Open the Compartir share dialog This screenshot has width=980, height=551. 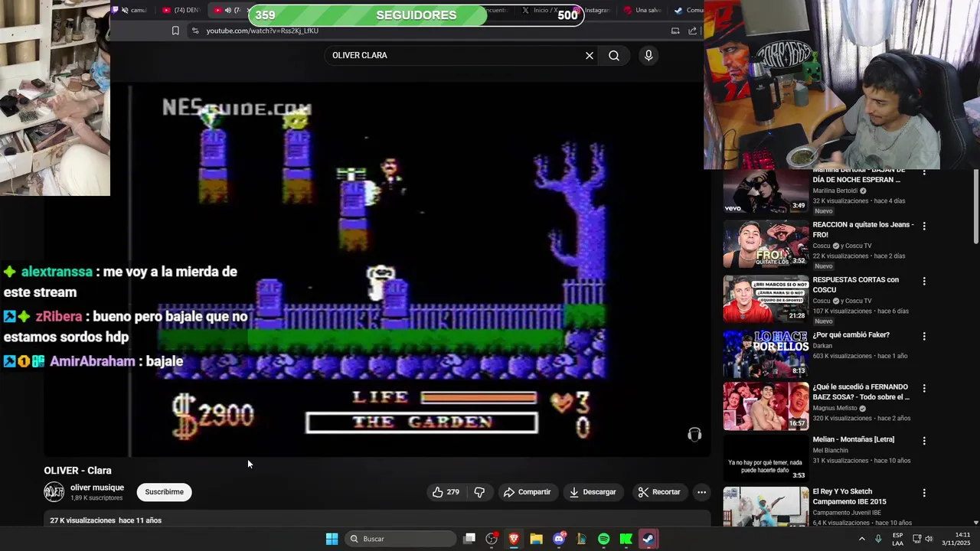[x=527, y=492]
